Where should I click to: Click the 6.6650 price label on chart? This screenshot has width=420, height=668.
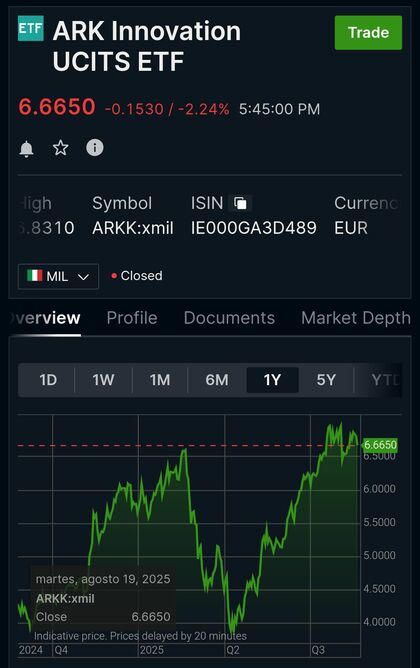point(380,445)
